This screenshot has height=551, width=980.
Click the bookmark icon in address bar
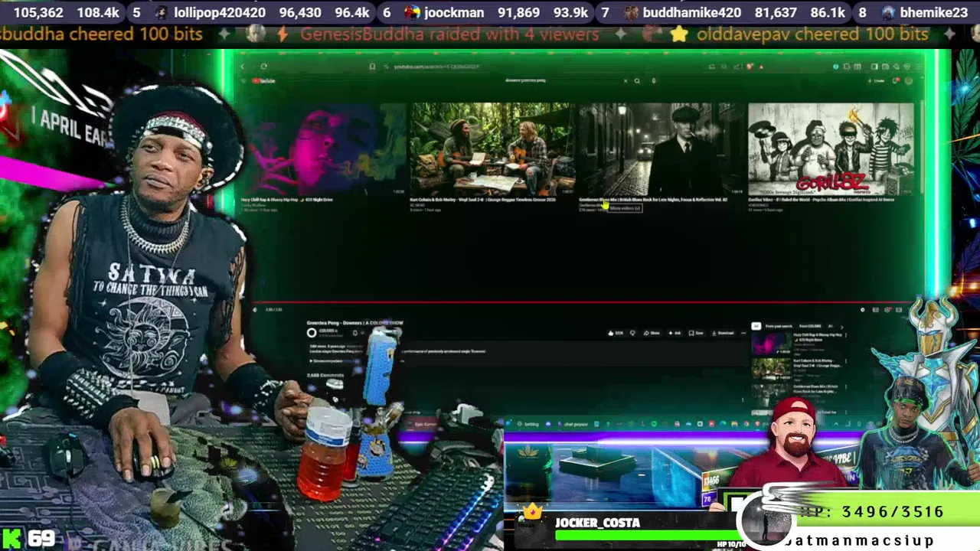click(x=372, y=67)
